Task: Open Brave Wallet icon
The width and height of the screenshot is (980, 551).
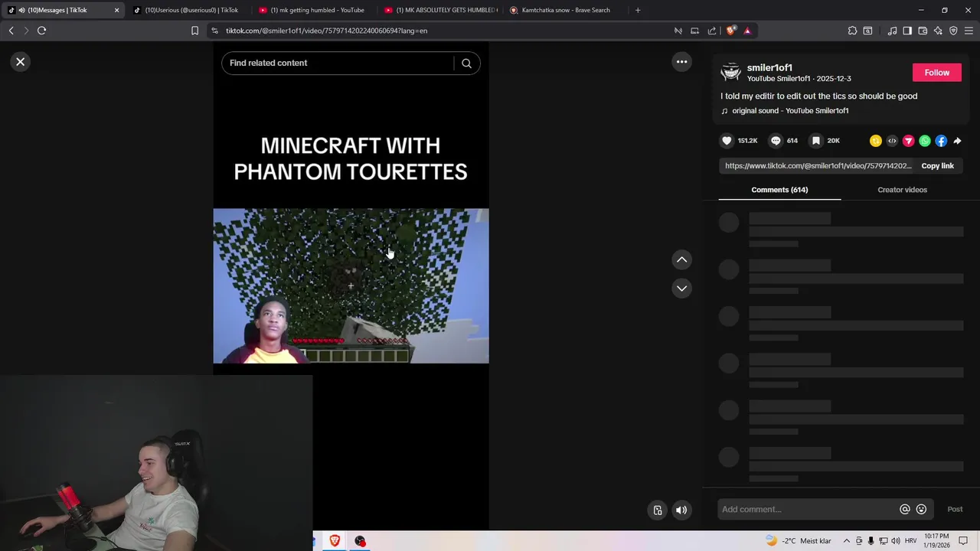Action: tap(923, 31)
